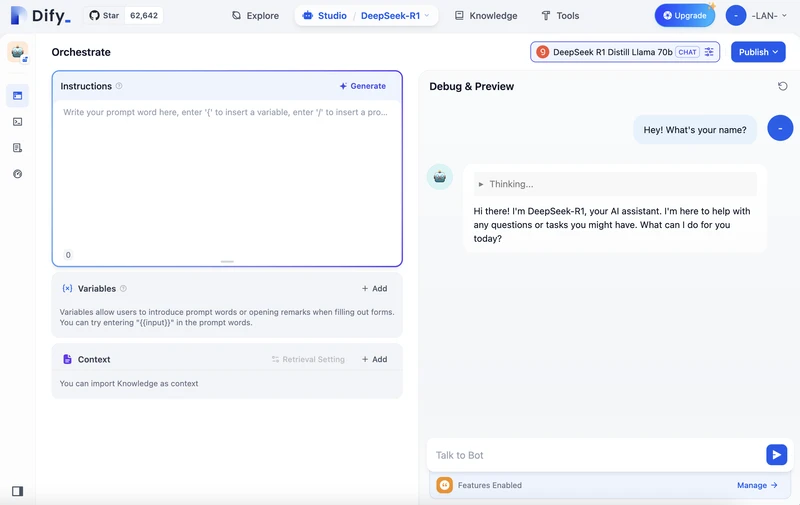
Task: Click the Talk to Bot input
Action: point(596,455)
